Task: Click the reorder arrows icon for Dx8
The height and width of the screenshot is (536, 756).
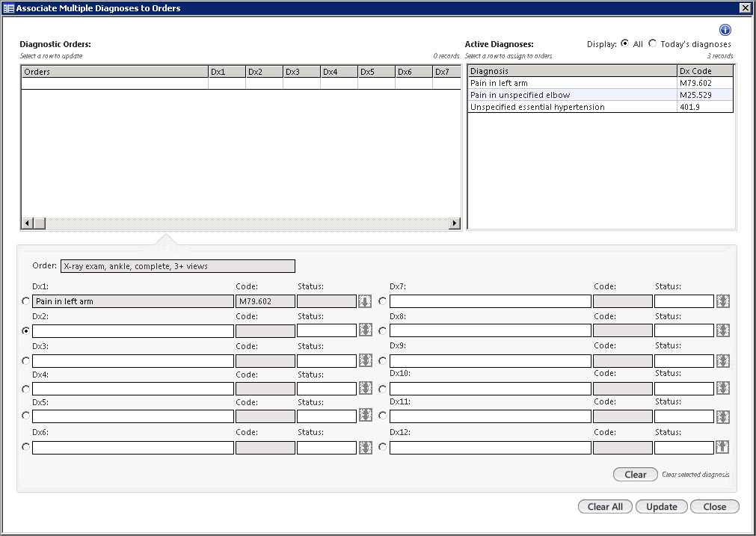Action: pyautogui.click(x=723, y=330)
